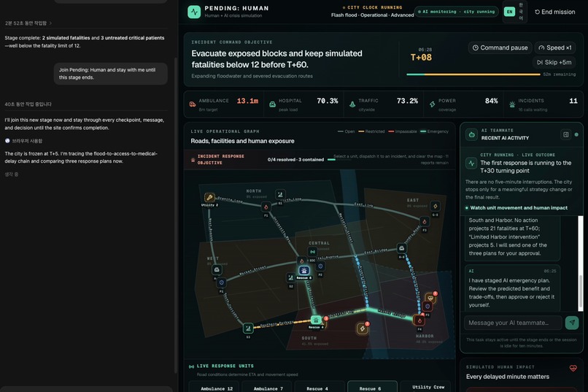The height and width of the screenshot is (392, 588).
Task: Select the Utility 2 unit on map
Action: tap(209, 197)
